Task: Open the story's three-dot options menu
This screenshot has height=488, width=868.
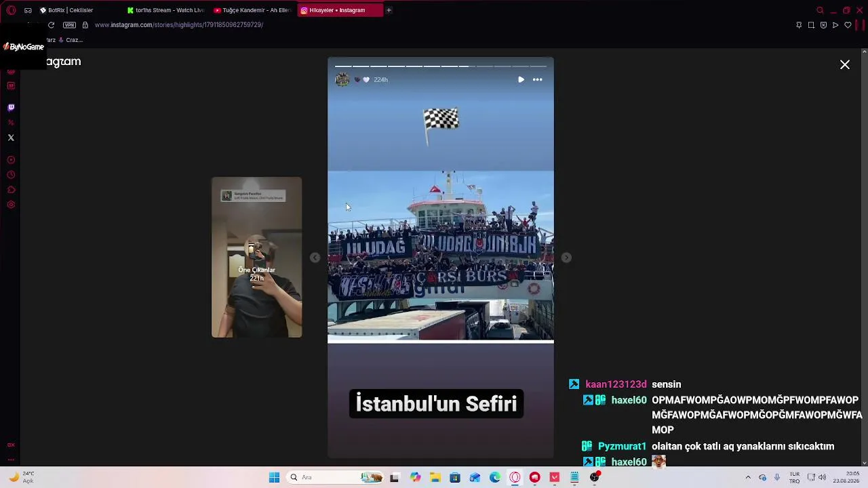Action: [537, 79]
